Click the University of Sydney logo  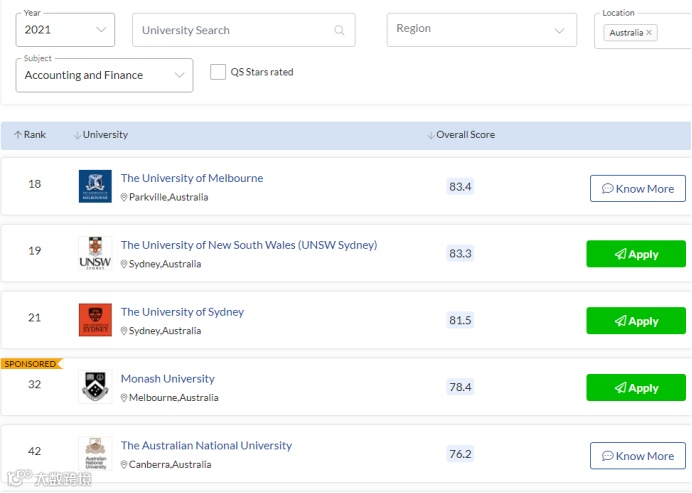click(95, 320)
